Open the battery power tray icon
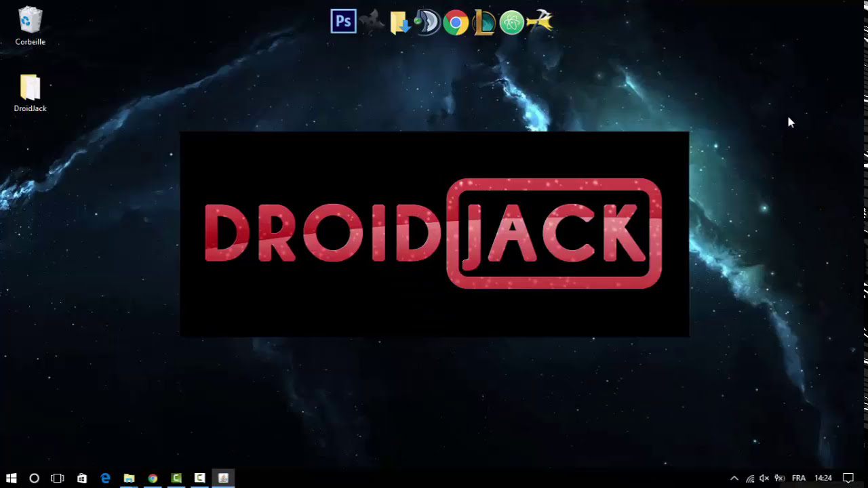868x488 pixels. (780, 478)
